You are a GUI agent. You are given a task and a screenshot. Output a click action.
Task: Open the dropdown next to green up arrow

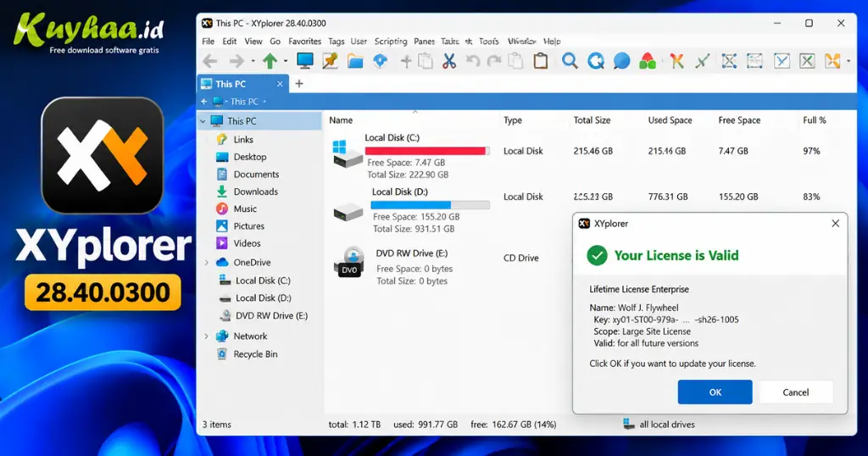tap(286, 61)
